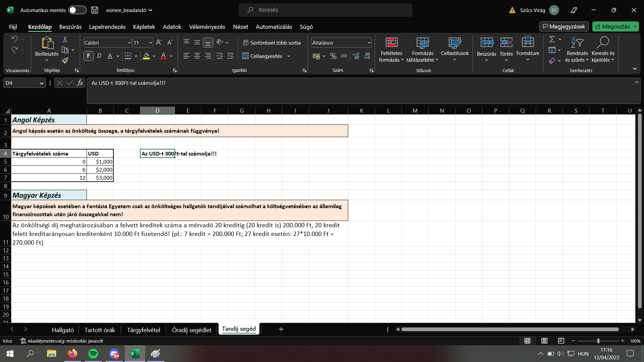Switch to the Tárgyfelvétel sheet tab

(x=144, y=330)
